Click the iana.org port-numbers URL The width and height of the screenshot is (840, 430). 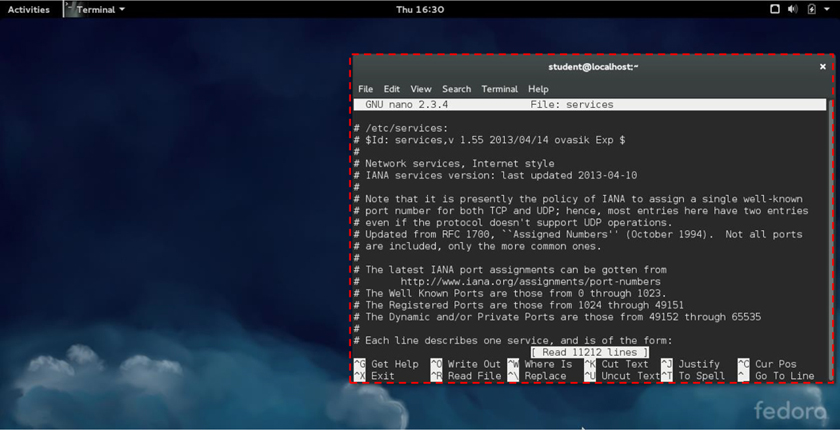click(530, 282)
